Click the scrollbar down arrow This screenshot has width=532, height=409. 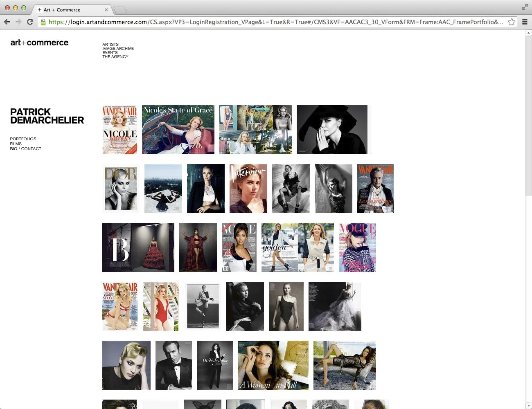click(529, 406)
